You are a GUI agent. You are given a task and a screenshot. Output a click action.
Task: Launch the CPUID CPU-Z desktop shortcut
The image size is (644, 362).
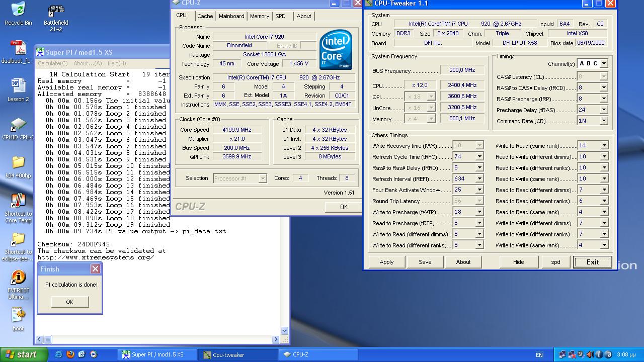[x=18, y=129]
